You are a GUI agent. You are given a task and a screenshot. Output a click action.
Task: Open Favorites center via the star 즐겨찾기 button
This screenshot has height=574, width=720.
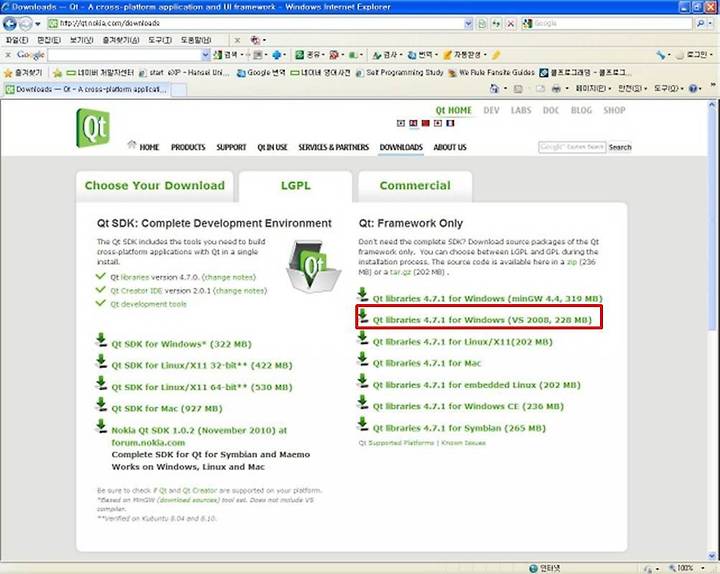(23, 73)
